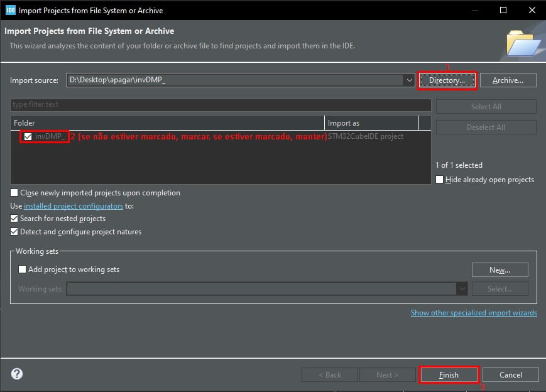Click the '1 of 1 selected' text

tap(459, 165)
